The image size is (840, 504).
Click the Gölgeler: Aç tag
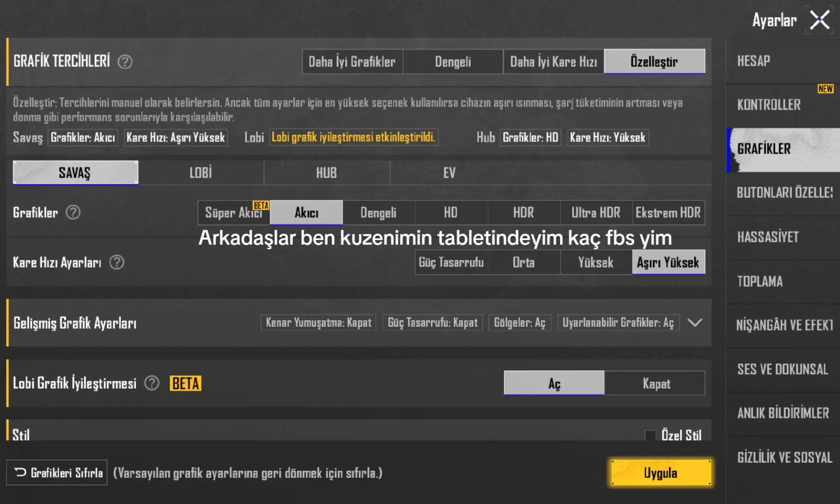(x=520, y=323)
